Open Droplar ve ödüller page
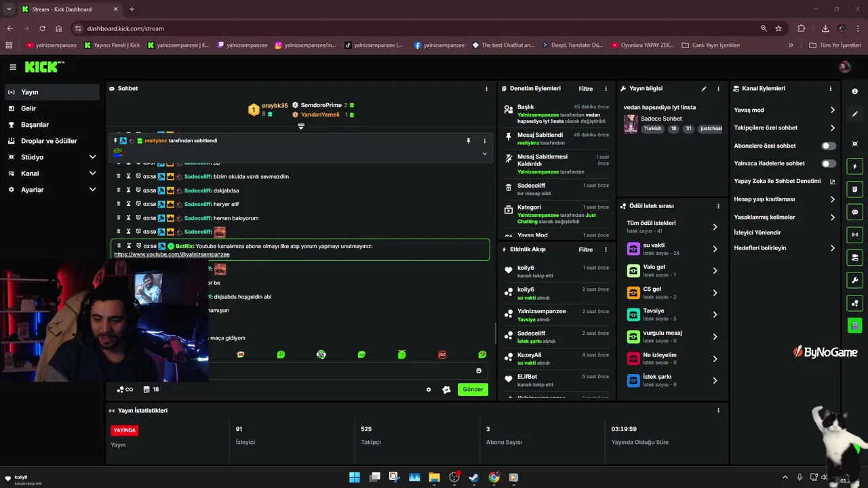Screen dimensions: 868x488 tap(52, 141)
